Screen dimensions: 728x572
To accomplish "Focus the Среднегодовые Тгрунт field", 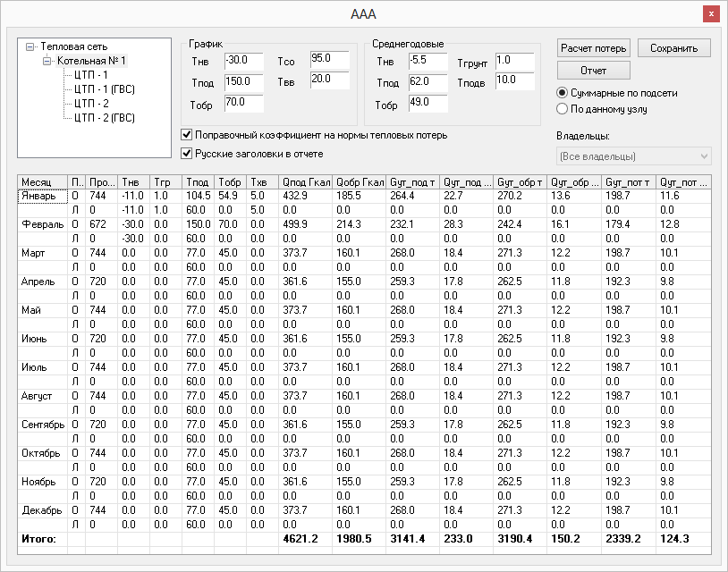I will pos(513,60).
